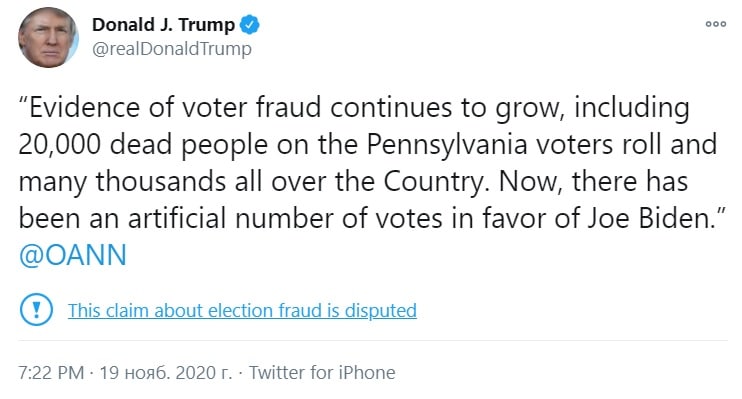
Task: Click the display name Donald J. Trump
Action: (x=163, y=25)
